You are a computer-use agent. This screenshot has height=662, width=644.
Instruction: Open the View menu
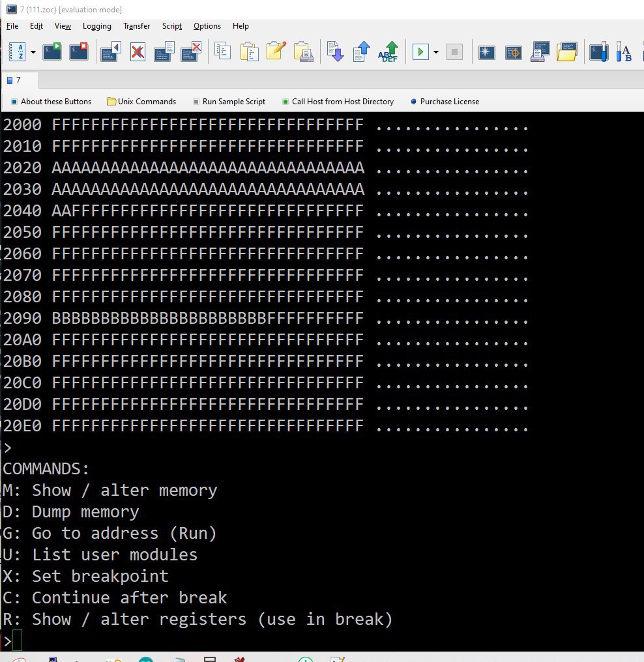click(x=63, y=26)
